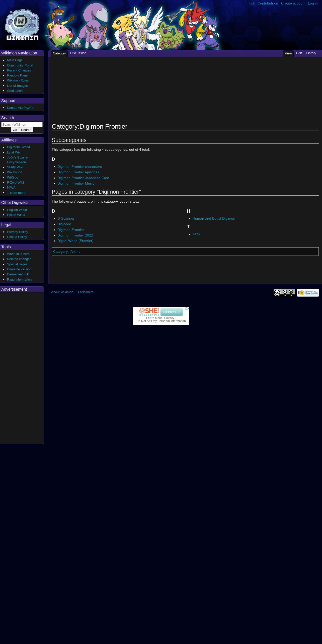Screen dimensions: 322x644
Task: Open JoJo's Bizarre Encyclopedia
Action: pos(17,160)
